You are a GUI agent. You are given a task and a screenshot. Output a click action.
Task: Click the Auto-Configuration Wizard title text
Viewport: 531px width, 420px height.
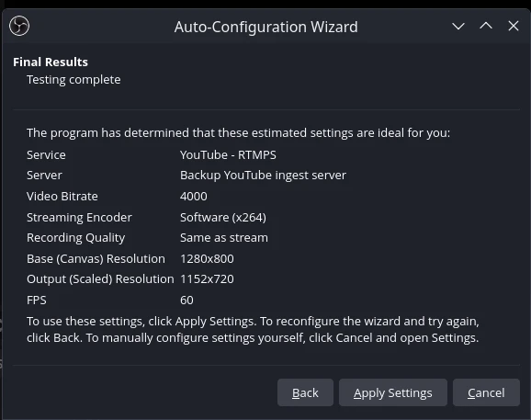(265, 27)
